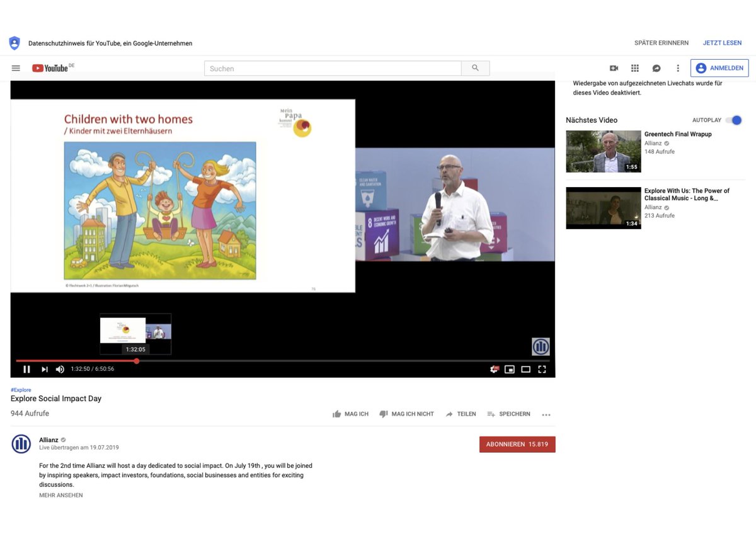Open the create video camera icon

tap(614, 68)
